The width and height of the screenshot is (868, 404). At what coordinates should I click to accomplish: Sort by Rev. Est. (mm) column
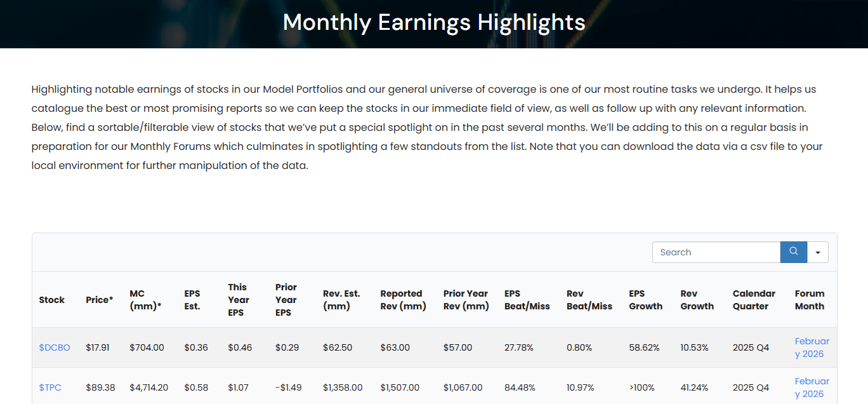click(x=341, y=300)
